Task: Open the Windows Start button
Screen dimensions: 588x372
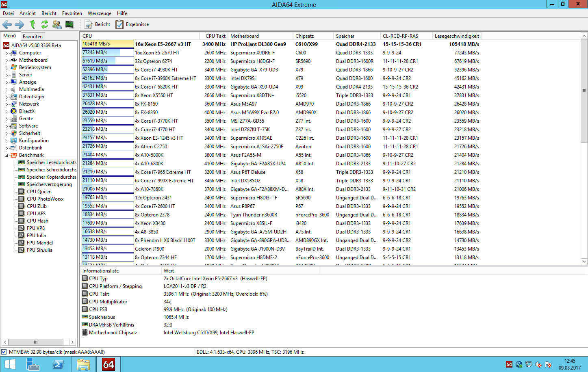Action: point(10,364)
